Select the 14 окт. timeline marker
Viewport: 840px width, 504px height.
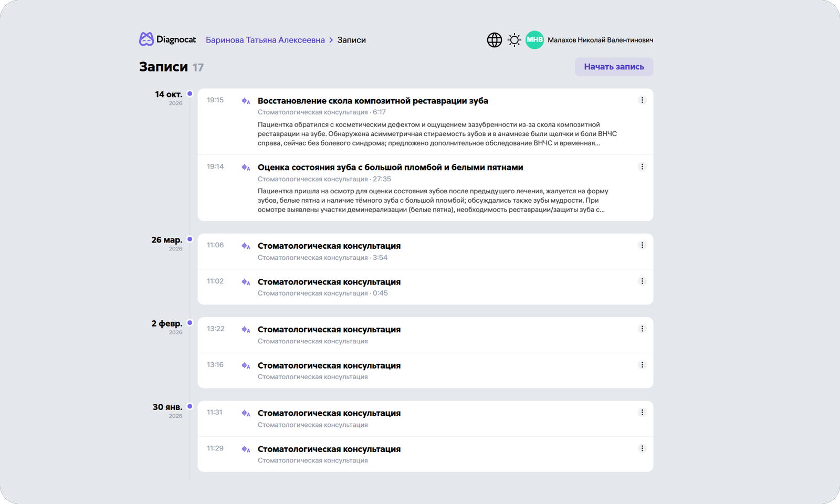click(190, 94)
